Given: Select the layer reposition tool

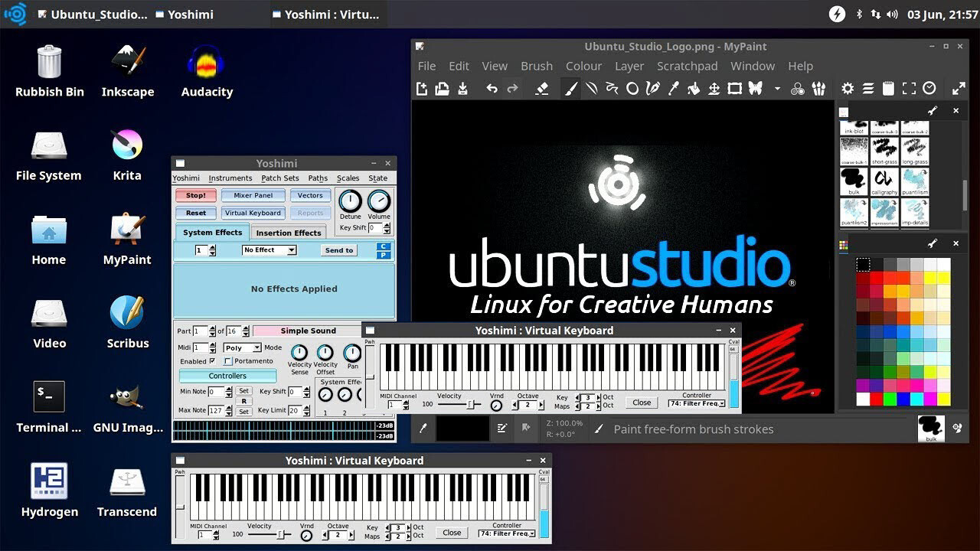Looking at the screenshot, I should point(714,89).
